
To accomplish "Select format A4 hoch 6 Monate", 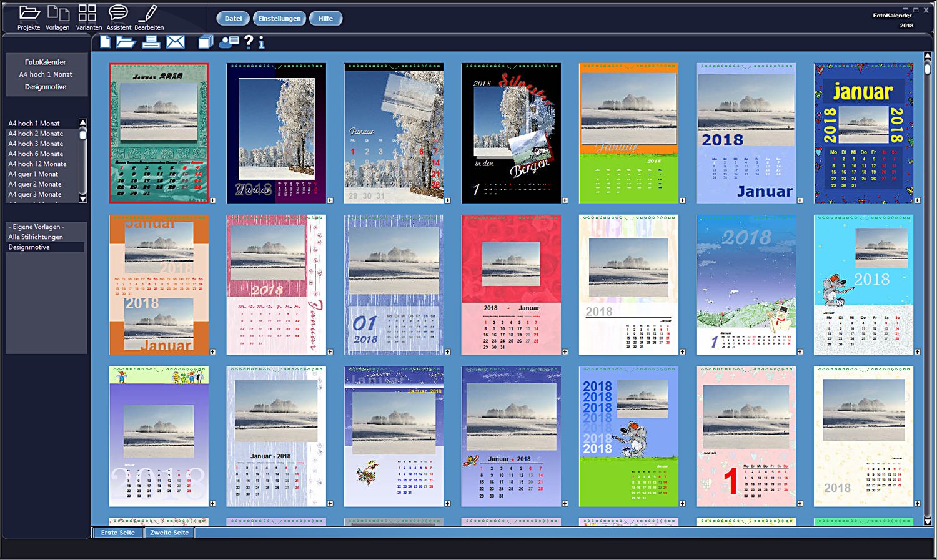I will click(42, 154).
